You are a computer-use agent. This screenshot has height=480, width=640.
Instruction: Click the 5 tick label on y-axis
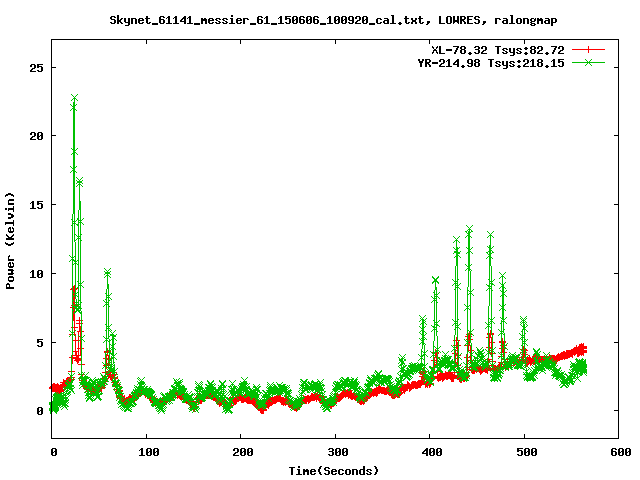(x=42, y=342)
